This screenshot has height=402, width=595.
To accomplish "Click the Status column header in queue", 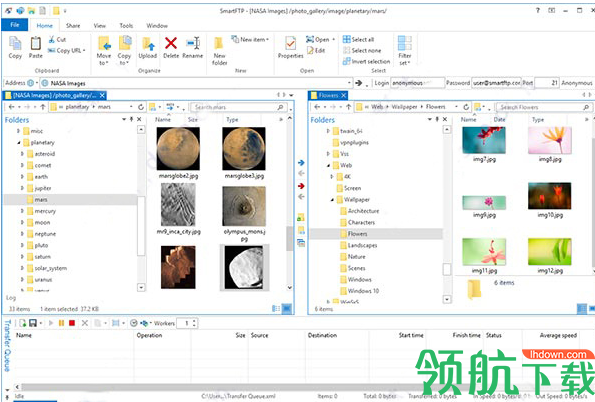I will click(494, 335).
